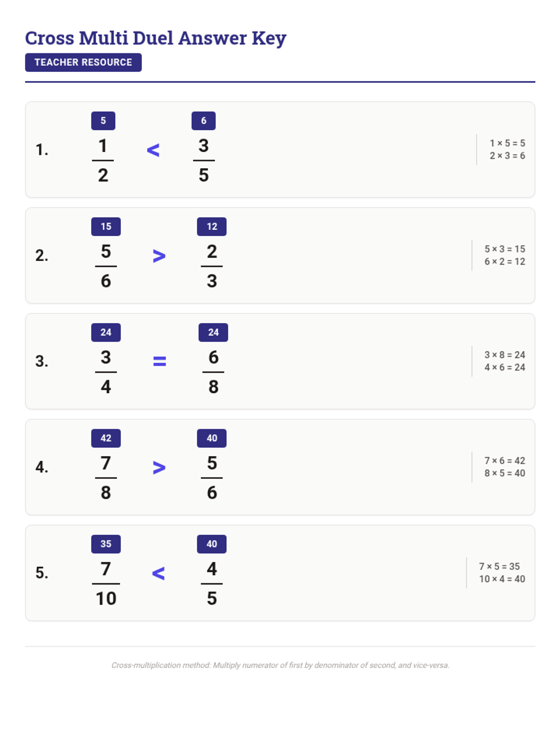The image size is (560, 747).
Task: Click the fraction 1/2 in problem 1
Action: coord(103,160)
